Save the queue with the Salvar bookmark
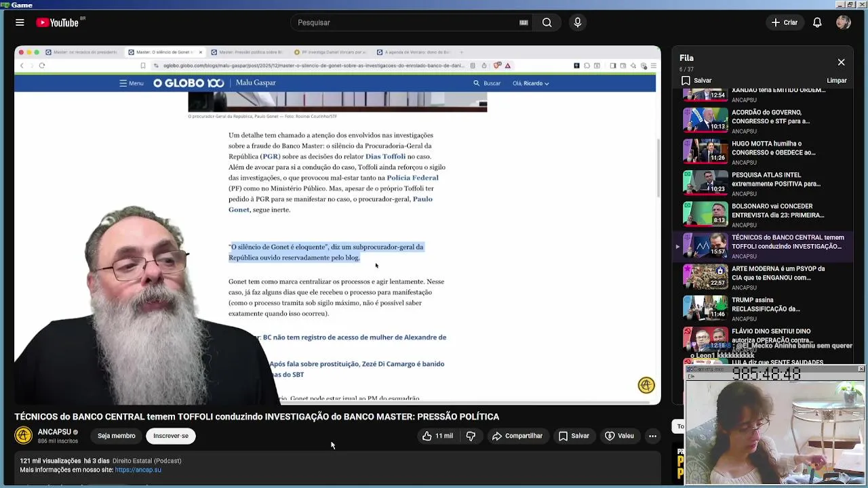The width and height of the screenshot is (868, 488). [696, 80]
